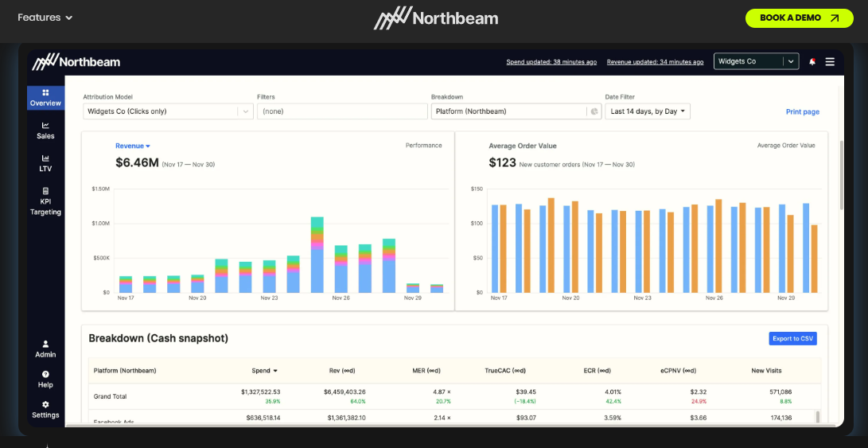Click the Spend updated 38 minutes ago link

coord(551,62)
